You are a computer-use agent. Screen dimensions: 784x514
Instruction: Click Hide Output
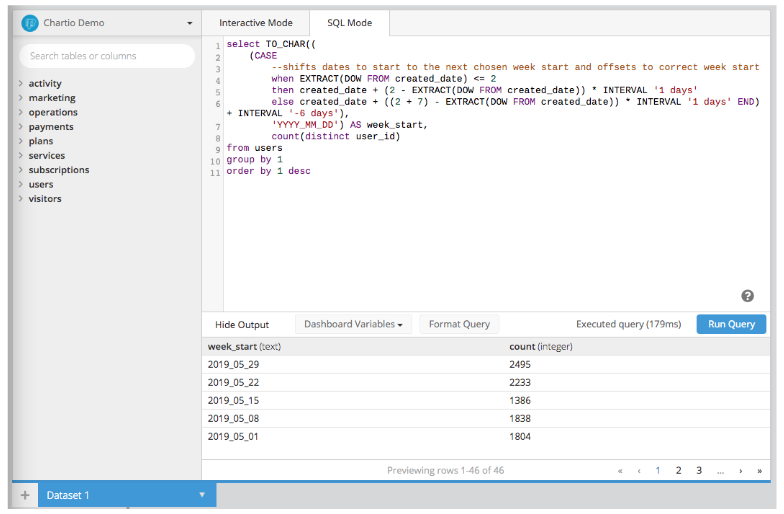242,324
